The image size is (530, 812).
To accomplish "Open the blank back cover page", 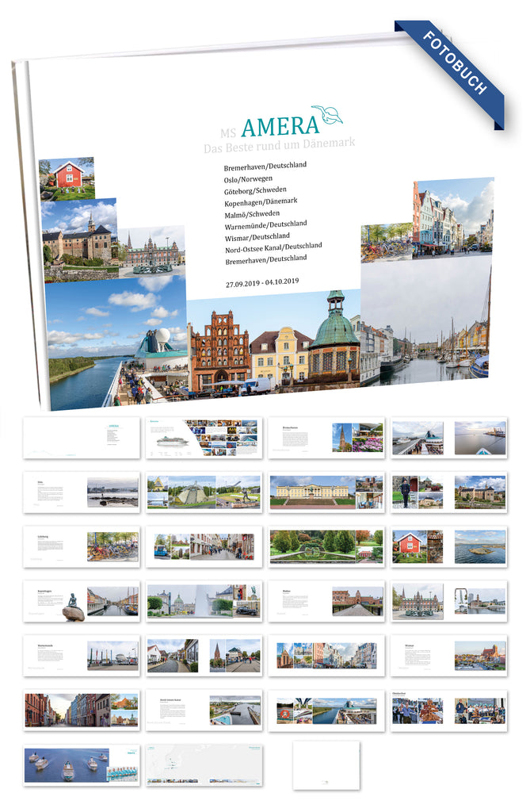I will pyautogui.click(x=326, y=764).
